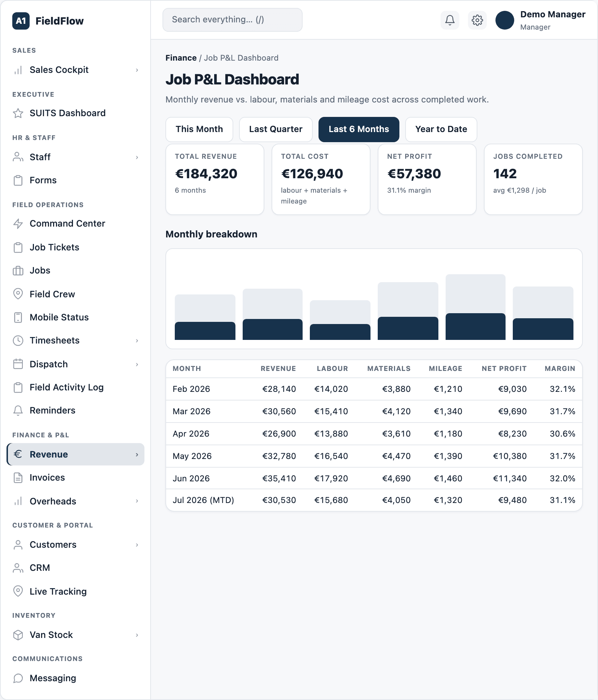Image resolution: width=598 pixels, height=700 pixels.
Task: Click the SUITS Dashboard star icon
Action: 18,113
